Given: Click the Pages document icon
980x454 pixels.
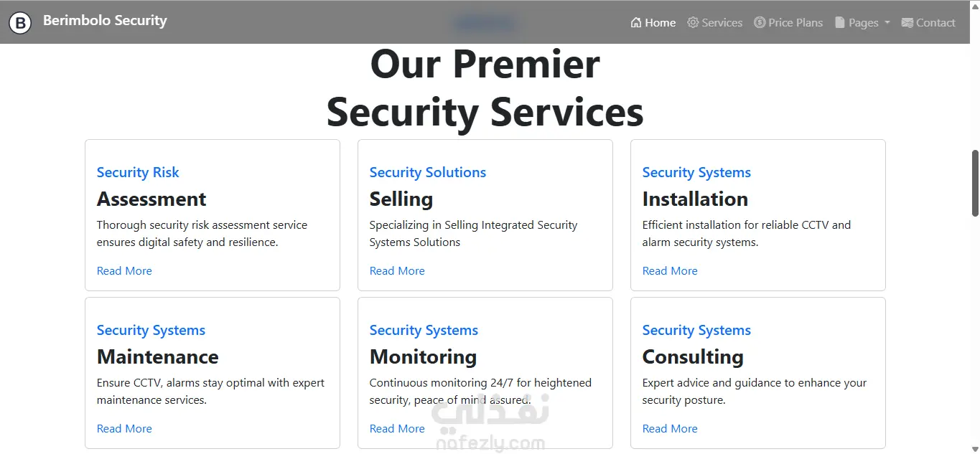Looking at the screenshot, I should point(840,23).
